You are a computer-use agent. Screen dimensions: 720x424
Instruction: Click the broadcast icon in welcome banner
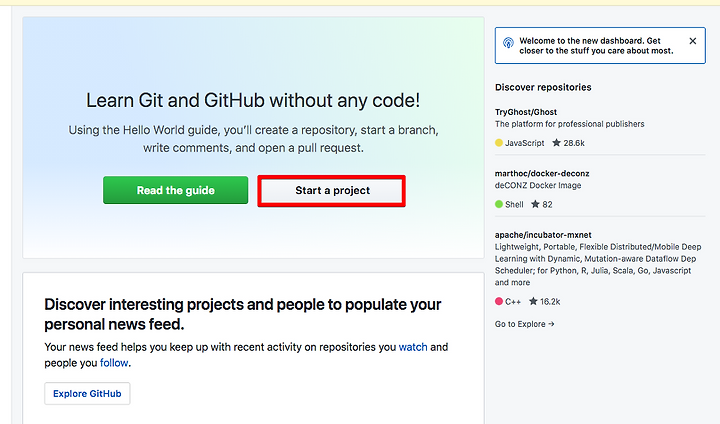[508, 43]
